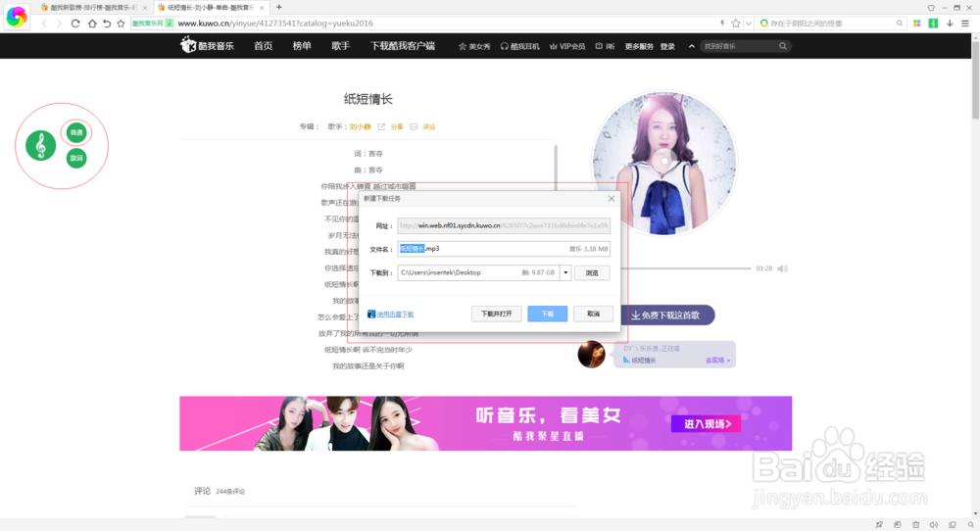
Task: Click the 登录 login link
Action: [x=667, y=46]
